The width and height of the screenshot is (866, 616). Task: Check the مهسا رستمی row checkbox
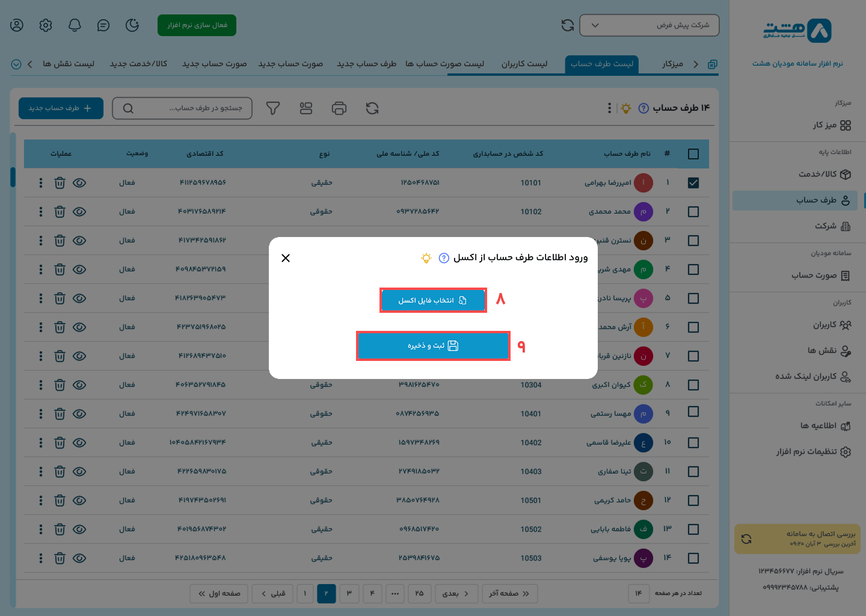tap(693, 413)
